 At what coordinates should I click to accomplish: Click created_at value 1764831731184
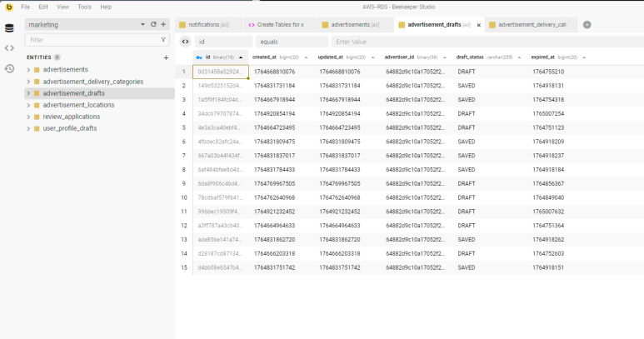[274, 86]
